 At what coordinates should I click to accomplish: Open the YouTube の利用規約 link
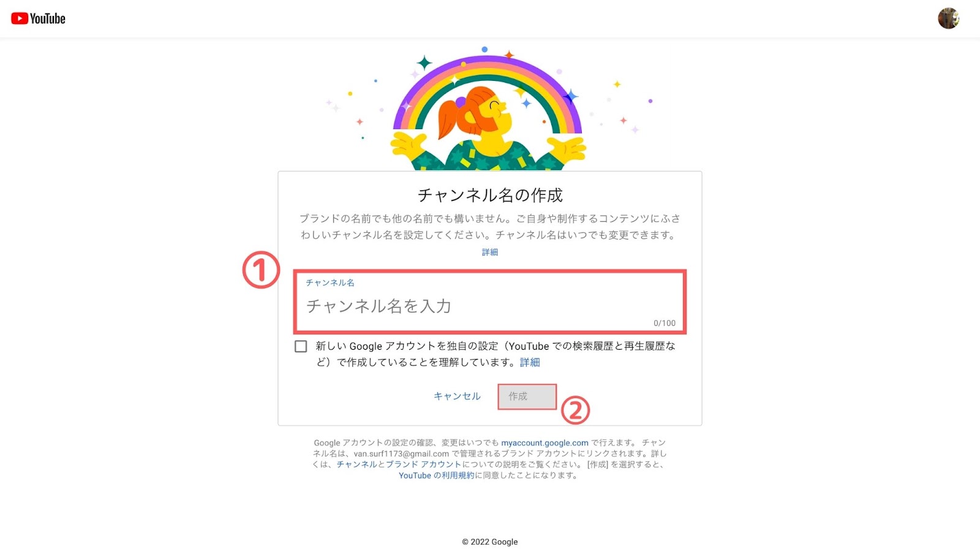tap(437, 476)
